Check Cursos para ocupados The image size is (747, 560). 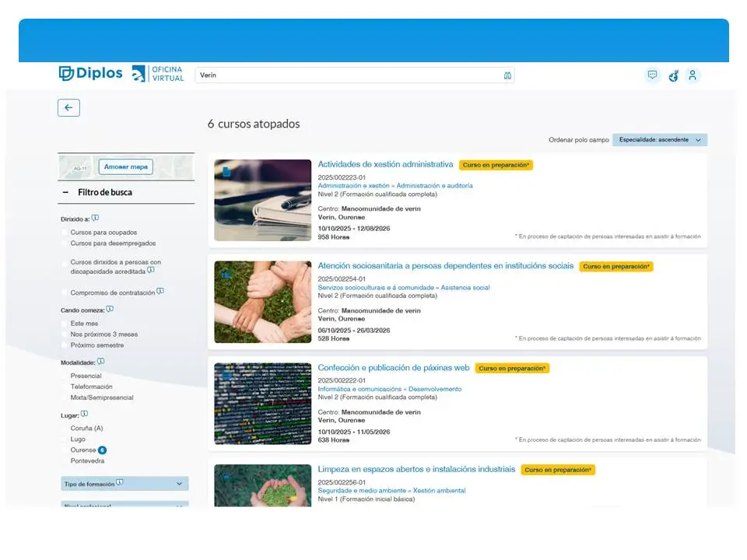point(65,233)
